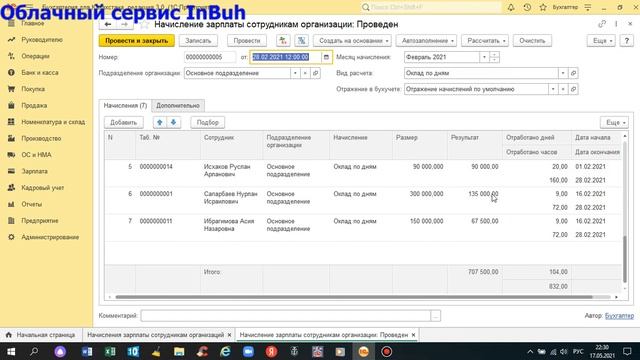The image size is (640, 360).
Task: Click the Добавить row button
Action: 123,122
